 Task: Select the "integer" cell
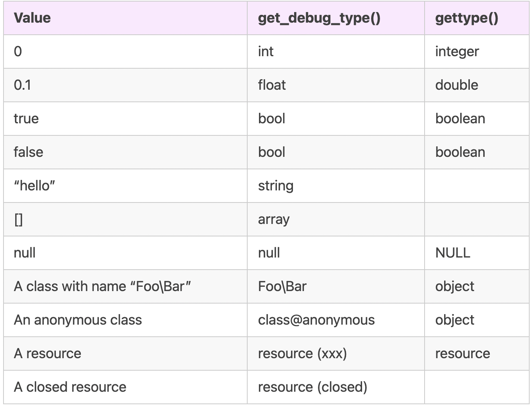(x=457, y=52)
